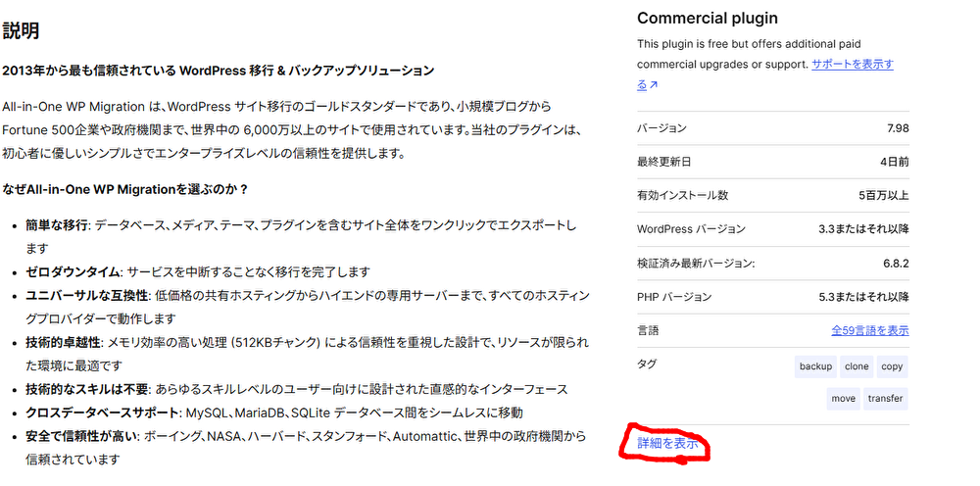Click the 説明 section heading
The height and width of the screenshot is (486, 980).
pyautogui.click(x=21, y=30)
